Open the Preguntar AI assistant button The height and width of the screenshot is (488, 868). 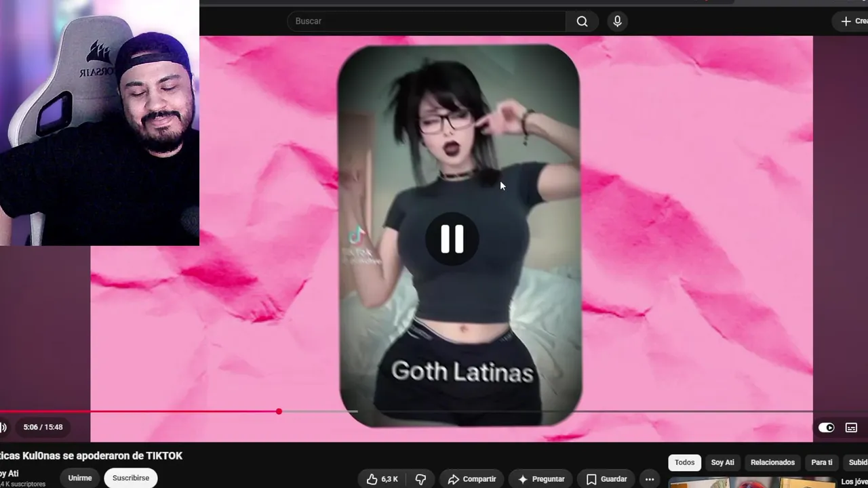(x=540, y=479)
